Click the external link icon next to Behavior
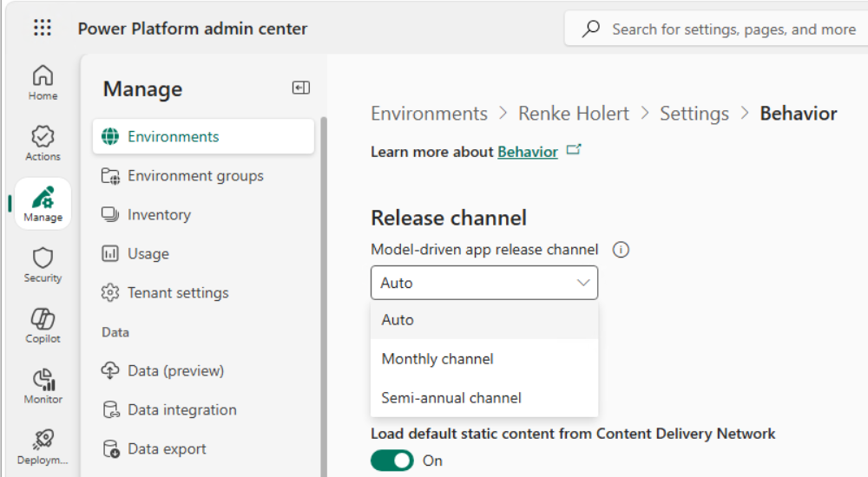 click(x=574, y=150)
